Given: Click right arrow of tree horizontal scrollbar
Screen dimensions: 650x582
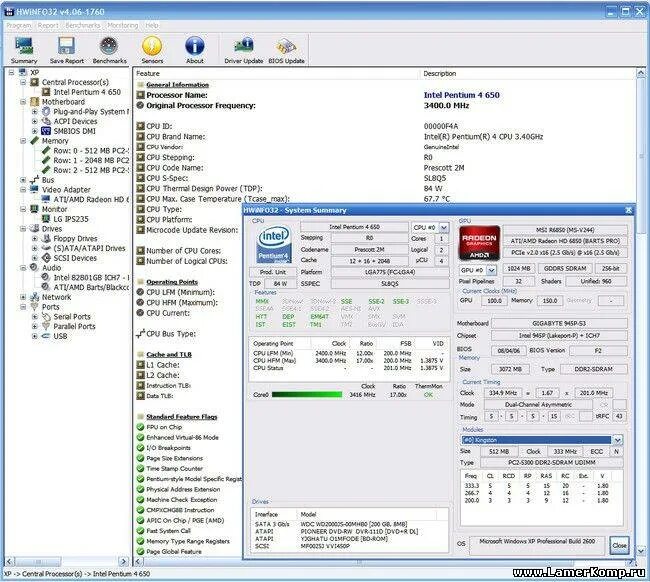Looking at the screenshot, I should pos(124,561).
